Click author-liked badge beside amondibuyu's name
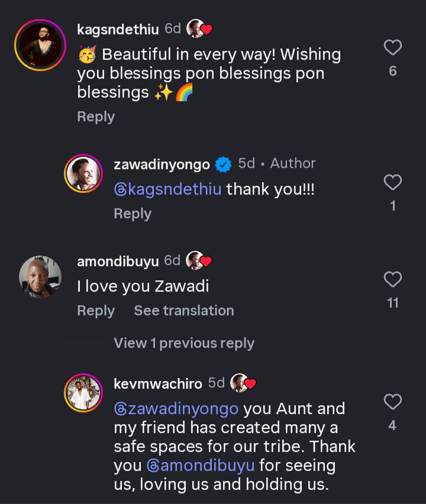This screenshot has width=426, height=504. point(198,260)
